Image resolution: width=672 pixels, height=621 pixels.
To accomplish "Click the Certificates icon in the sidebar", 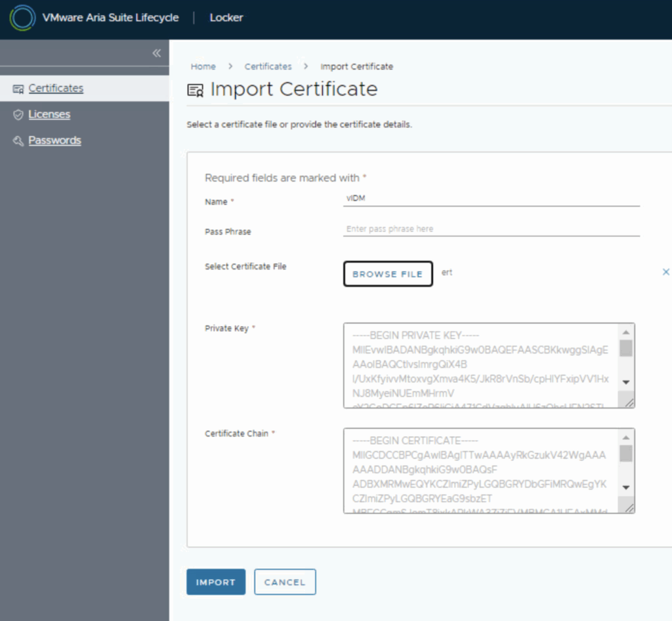I will (x=18, y=89).
